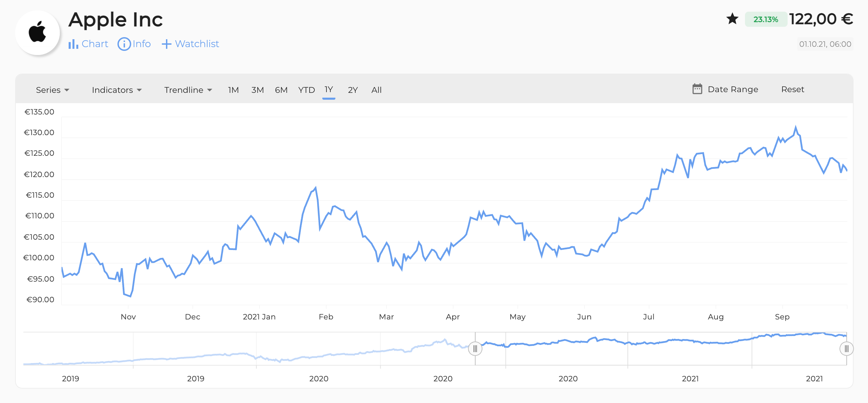Click the 2021 Jan axis label
Viewport: 868px width, 403px height.
coord(259,317)
